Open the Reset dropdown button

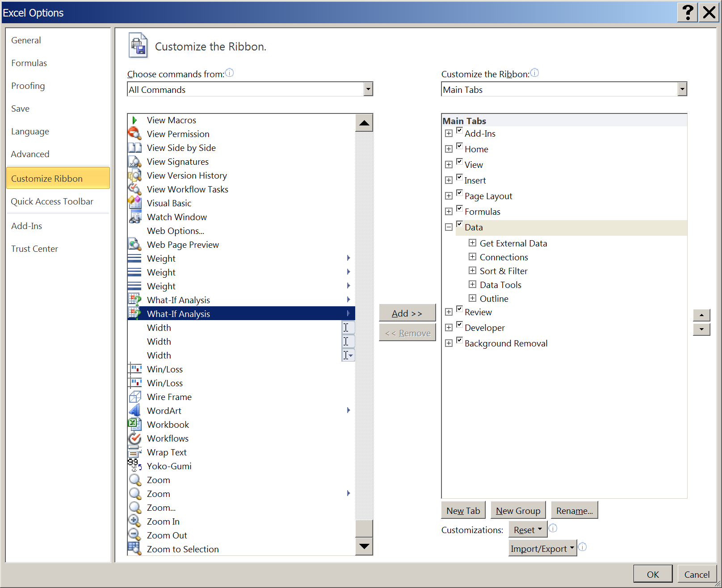pyautogui.click(x=528, y=530)
